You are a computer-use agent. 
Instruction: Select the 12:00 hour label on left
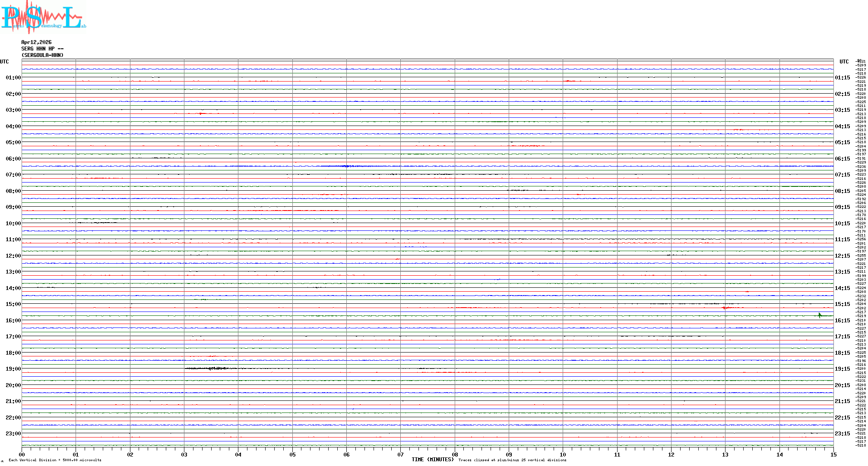tap(13, 256)
